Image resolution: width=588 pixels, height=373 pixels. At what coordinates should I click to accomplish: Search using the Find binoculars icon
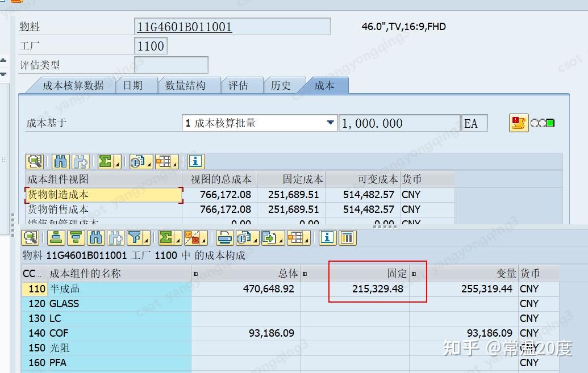click(x=95, y=237)
